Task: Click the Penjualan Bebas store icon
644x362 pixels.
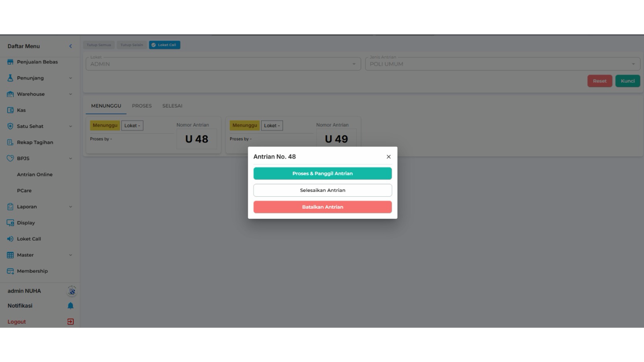Action: (x=10, y=62)
